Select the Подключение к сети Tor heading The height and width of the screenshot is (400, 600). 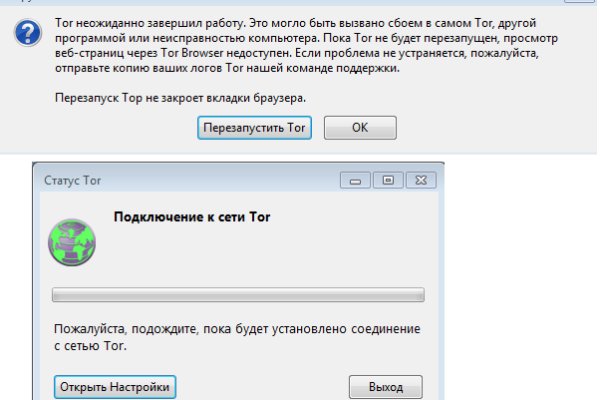pos(192,216)
